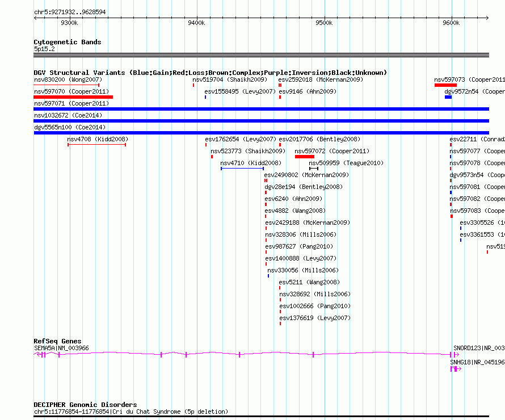505x420 pixels.
Task: Click the 5p15.2 gray cytogenetic band bar
Action: pos(261,55)
